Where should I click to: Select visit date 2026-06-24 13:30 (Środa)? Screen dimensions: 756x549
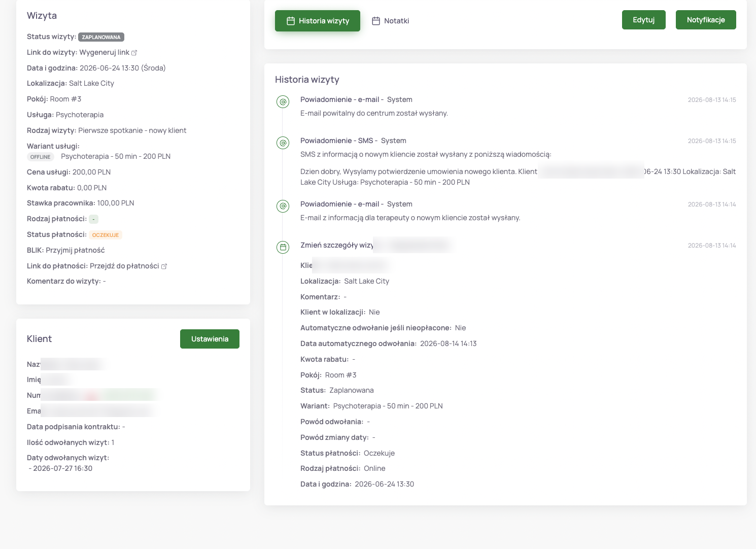coord(122,68)
